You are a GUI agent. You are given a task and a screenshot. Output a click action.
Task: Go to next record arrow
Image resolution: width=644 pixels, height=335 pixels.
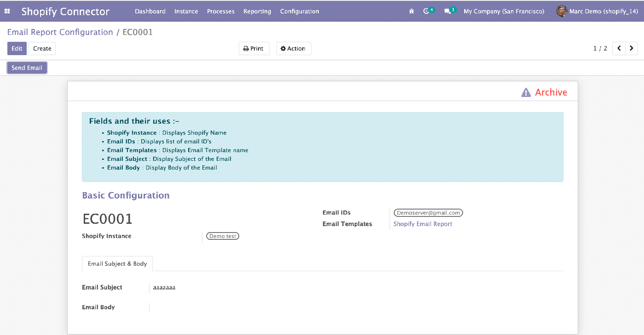click(x=632, y=48)
